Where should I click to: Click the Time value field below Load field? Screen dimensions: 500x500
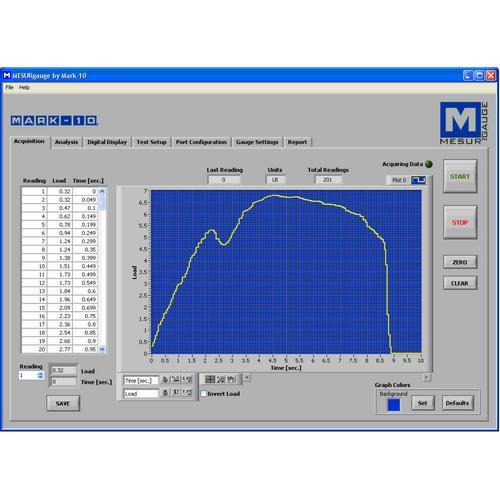(x=63, y=381)
